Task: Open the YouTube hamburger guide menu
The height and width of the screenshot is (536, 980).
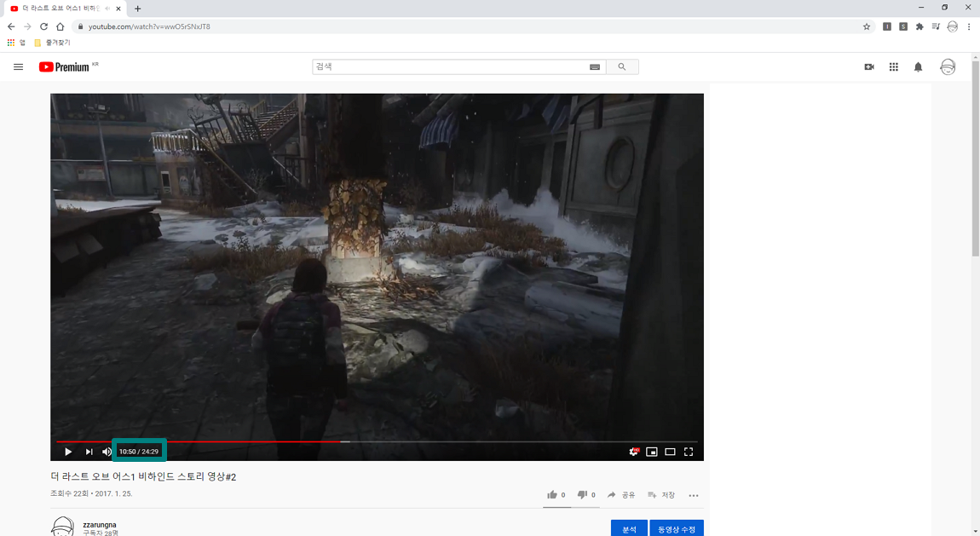Action: [18, 66]
